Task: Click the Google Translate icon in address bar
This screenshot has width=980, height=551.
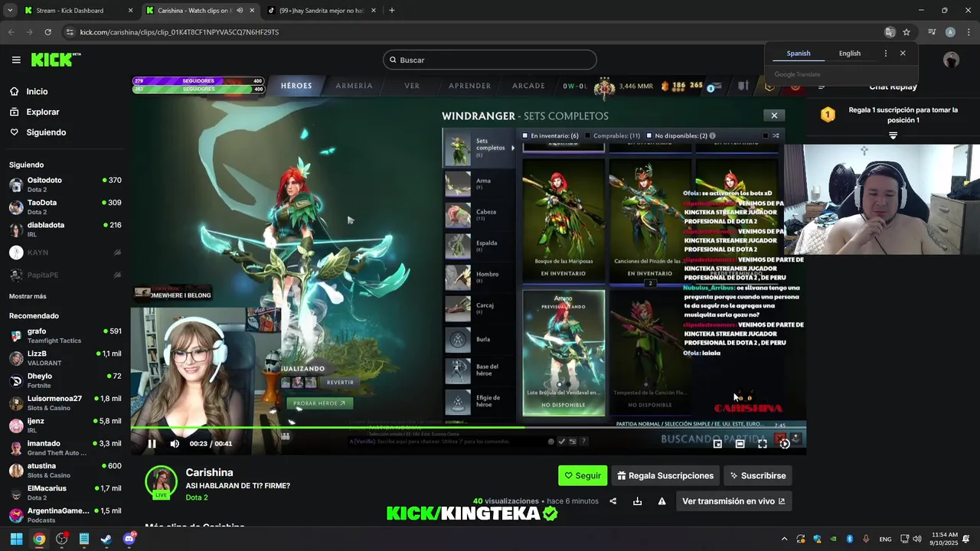Action: pos(890,32)
